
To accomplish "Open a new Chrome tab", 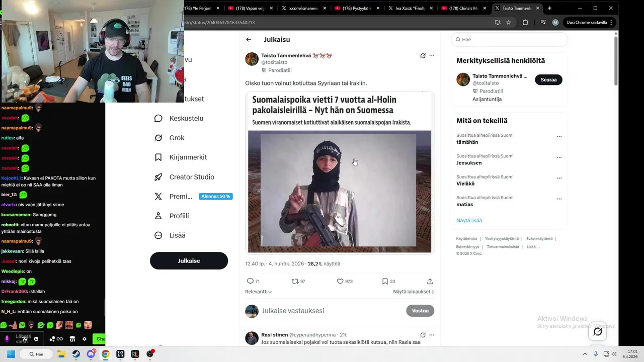I will click(549, 8).
